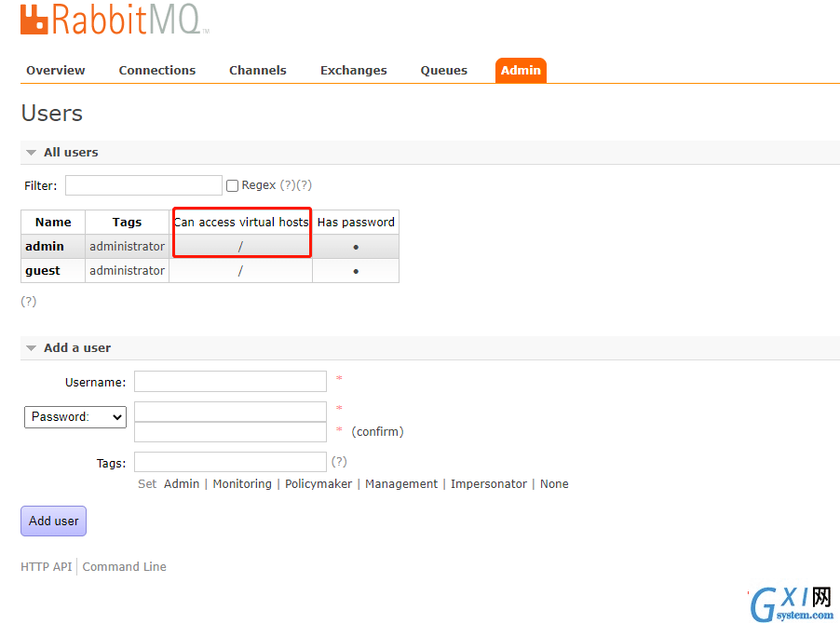
Task: Open the Tags help (?) link
Action: click(339, 462)
